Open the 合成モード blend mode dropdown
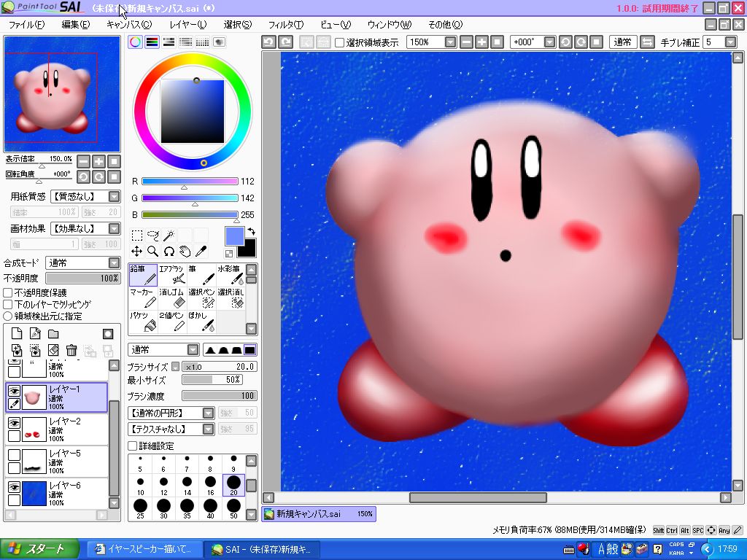 click(x=115, y=262)
